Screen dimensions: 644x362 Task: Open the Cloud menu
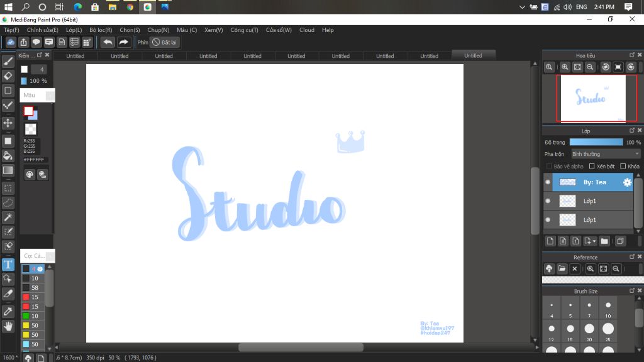click(x=307, y=30)
